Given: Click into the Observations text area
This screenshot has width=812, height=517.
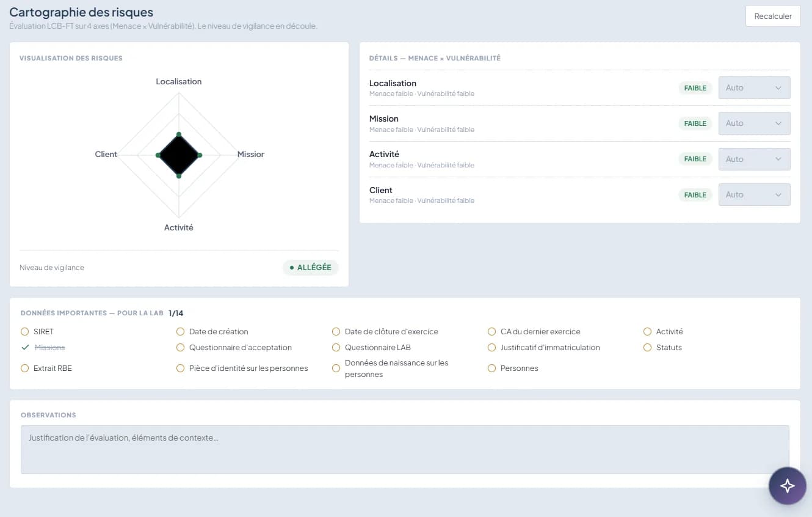Looking at the screenshot, I should point(405,450).
